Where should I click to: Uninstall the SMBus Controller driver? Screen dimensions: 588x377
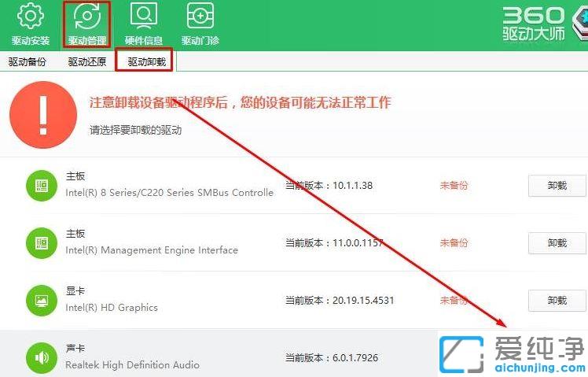pos(557,186)
